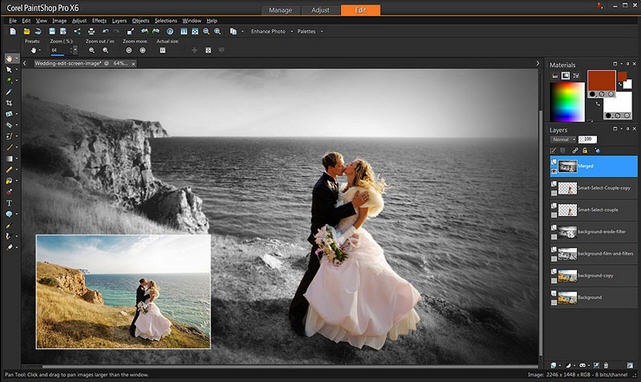641x382 pixels.
Task: Toggle visibility of the Background layer
Action: click(554, 293)
